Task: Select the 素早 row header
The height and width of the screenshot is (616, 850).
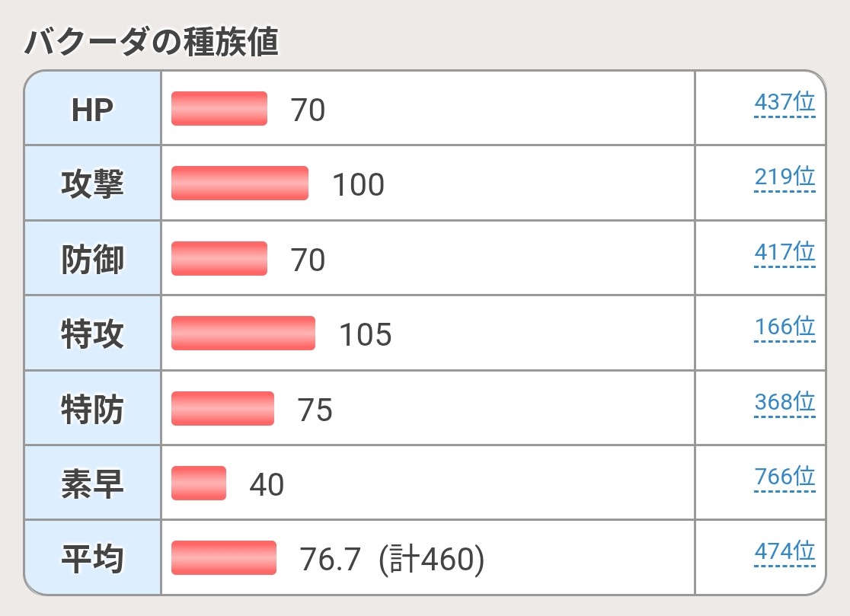Action: (x=93, y=484)
